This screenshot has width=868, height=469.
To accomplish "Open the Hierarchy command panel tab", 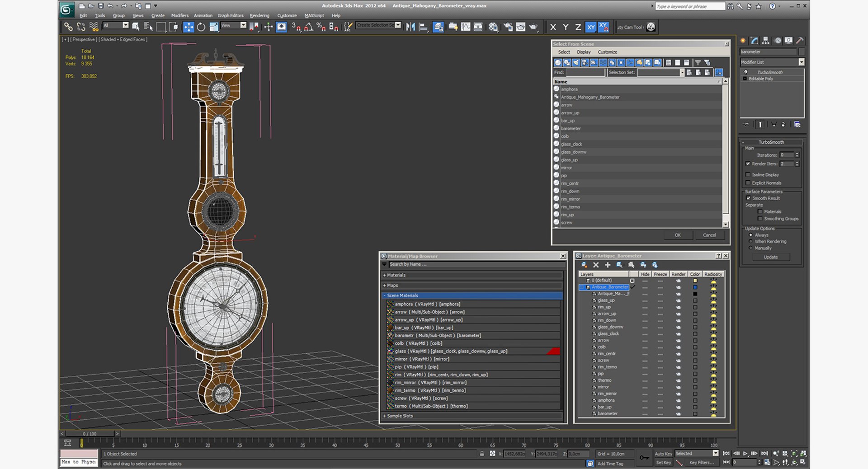I will 765,41.
